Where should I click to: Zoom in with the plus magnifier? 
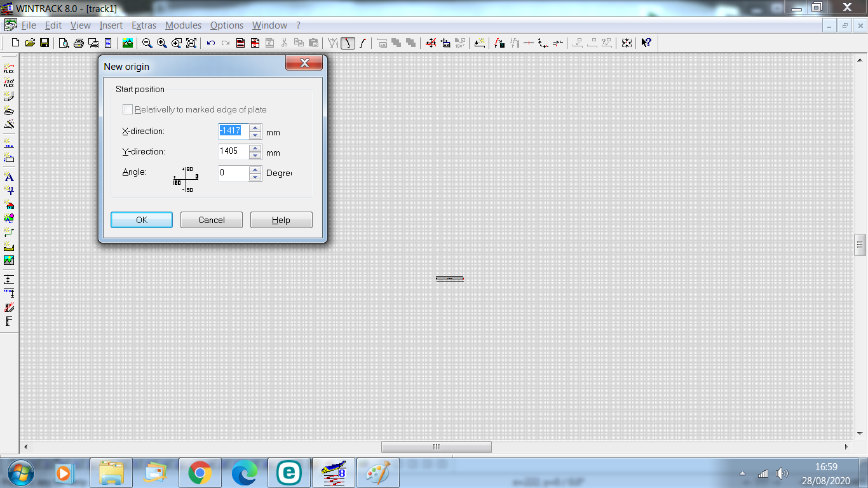(x=162, y=43)
